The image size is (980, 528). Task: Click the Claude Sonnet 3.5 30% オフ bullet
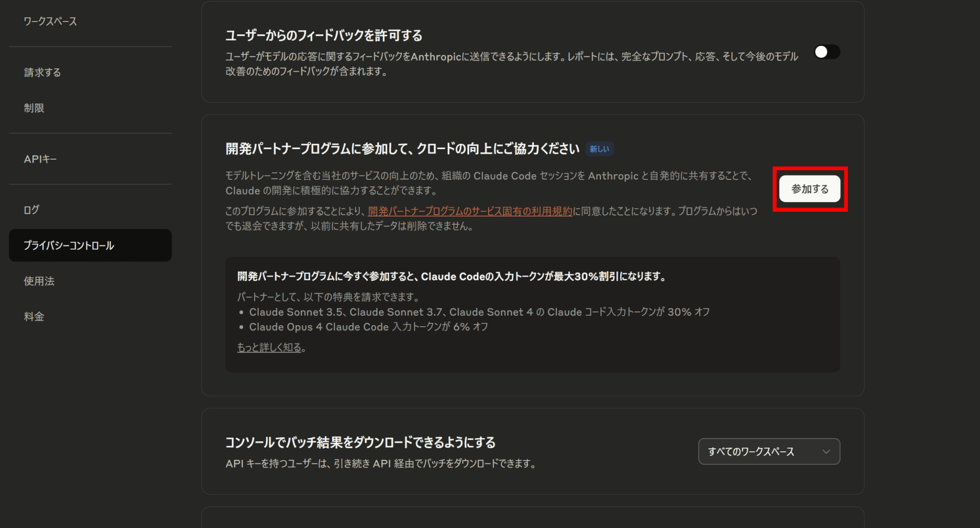(x=479, y=312)
